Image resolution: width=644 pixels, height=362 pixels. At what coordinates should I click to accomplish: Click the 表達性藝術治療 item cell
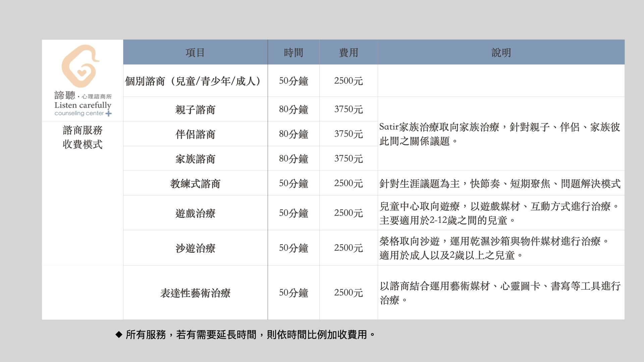(195, 293)
